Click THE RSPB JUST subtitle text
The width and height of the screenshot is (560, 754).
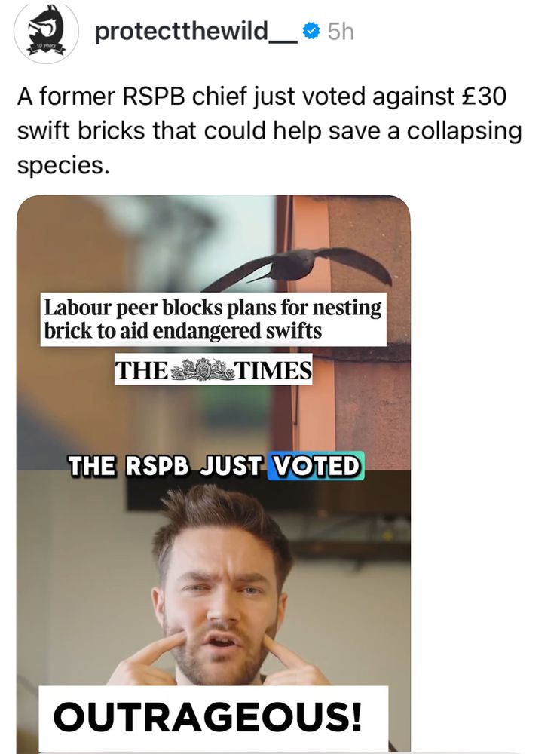pos(167,465)
